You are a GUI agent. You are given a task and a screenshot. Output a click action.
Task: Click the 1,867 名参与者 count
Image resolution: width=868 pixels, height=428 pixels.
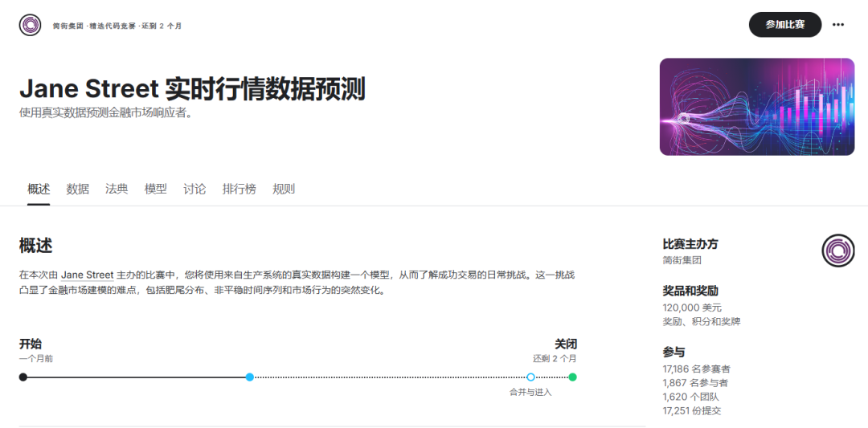(x=695, y=383)
